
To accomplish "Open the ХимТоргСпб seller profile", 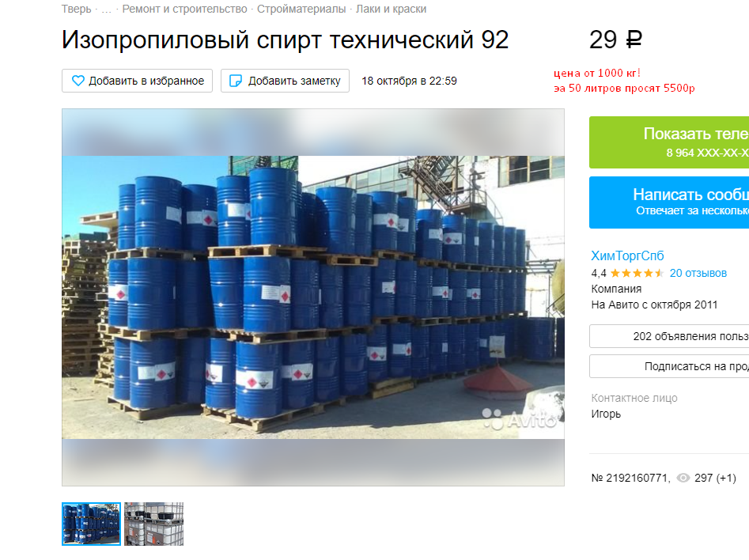I will [x=627, y=255].
